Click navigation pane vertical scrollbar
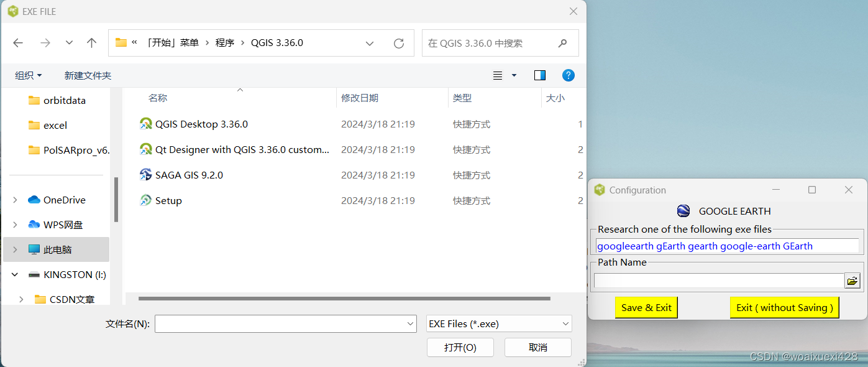Viewport: 868px width, 367px height. tap(116, 200)
